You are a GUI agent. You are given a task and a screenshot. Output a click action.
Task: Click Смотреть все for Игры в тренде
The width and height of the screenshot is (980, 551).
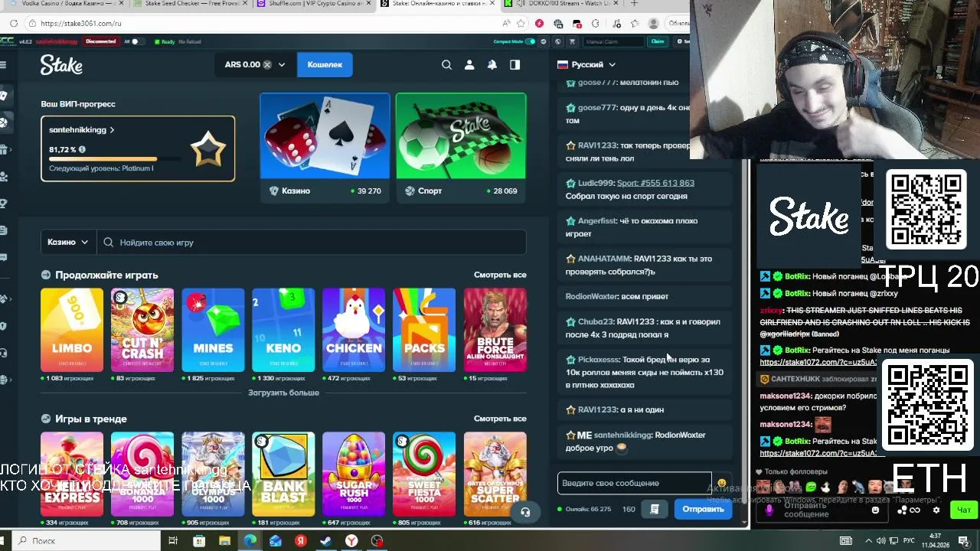click(500, 419)
